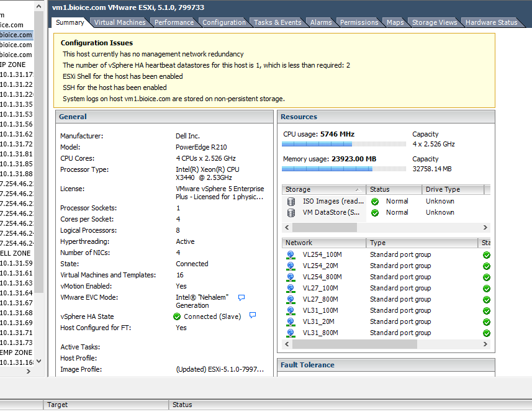The image size is (532, 417).
Task: Open the vSphere HA State info bubble
Action: 253,316
